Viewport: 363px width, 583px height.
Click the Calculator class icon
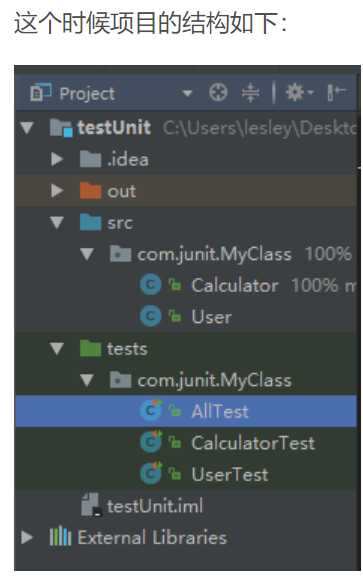coord(150,285)
